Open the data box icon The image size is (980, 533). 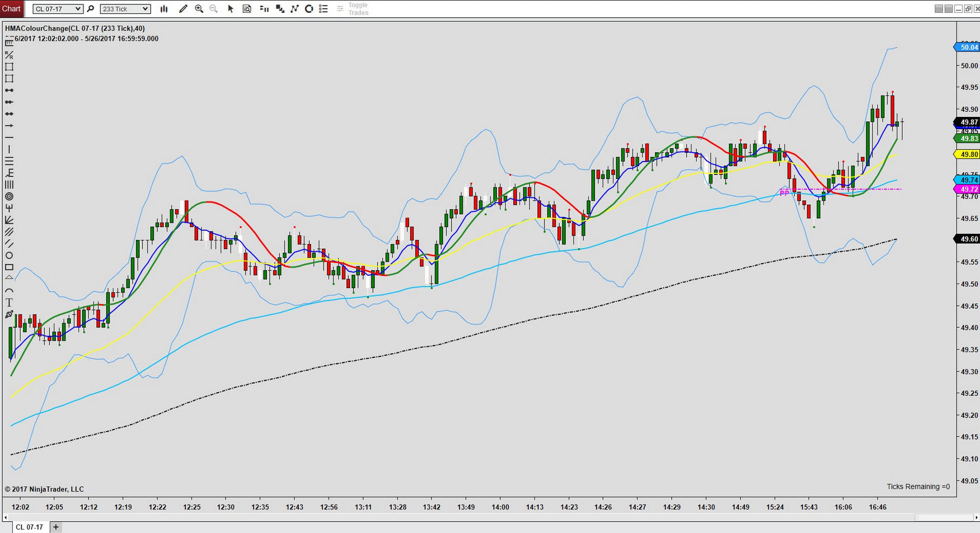247,9
